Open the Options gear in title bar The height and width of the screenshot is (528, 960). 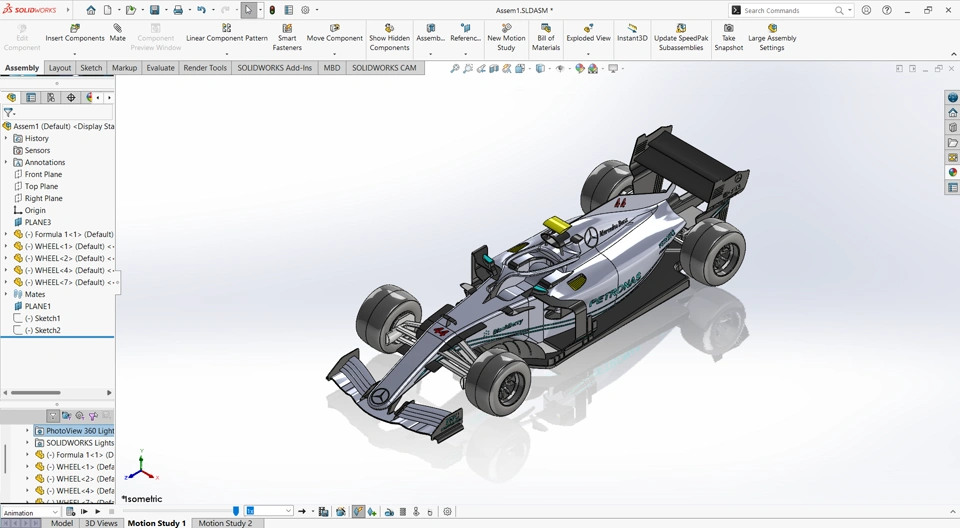[305, 10]
